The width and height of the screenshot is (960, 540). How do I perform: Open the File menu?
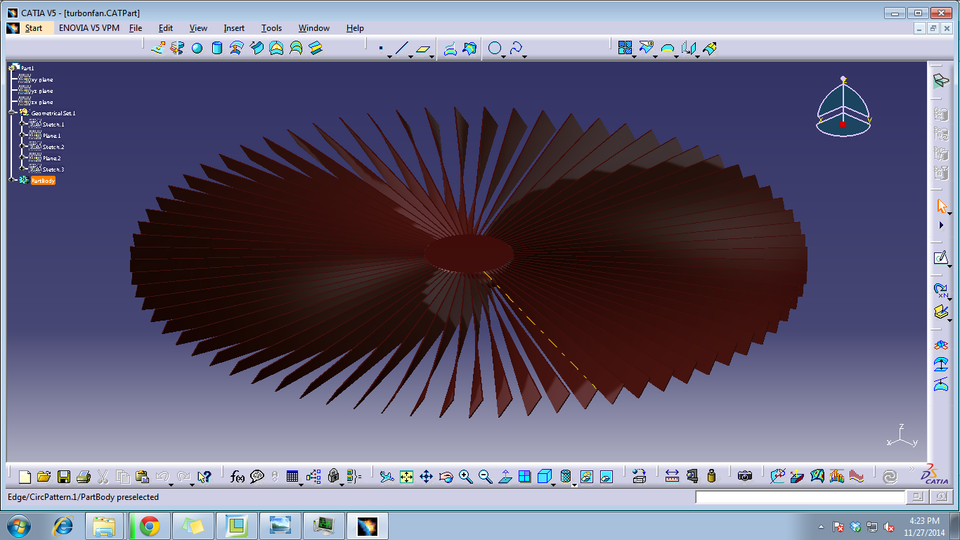coord(135,28)
